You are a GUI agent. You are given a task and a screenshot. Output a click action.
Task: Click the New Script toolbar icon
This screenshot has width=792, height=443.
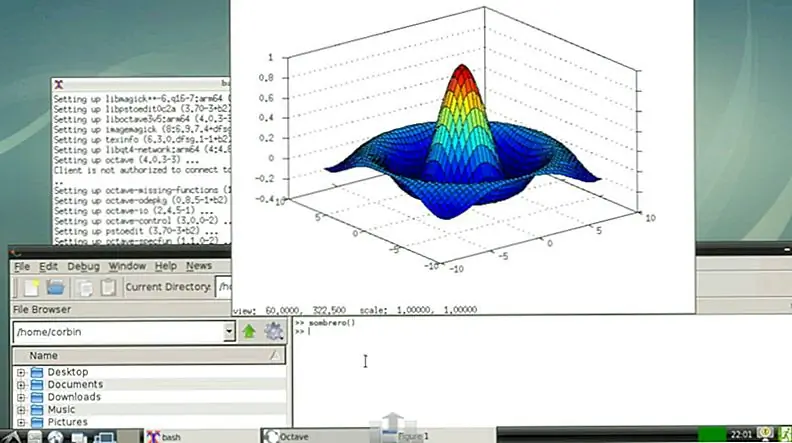[x=32, y=288]
